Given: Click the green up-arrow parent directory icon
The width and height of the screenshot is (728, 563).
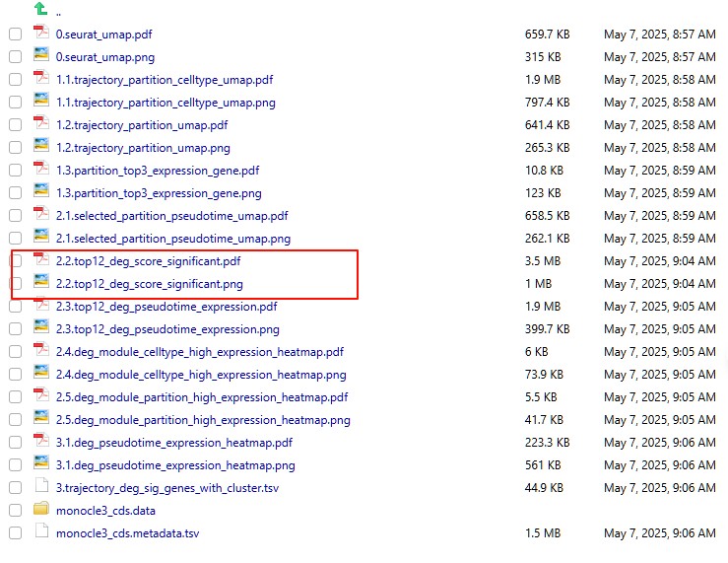Looking at the screenshot, I should [40, 8].
